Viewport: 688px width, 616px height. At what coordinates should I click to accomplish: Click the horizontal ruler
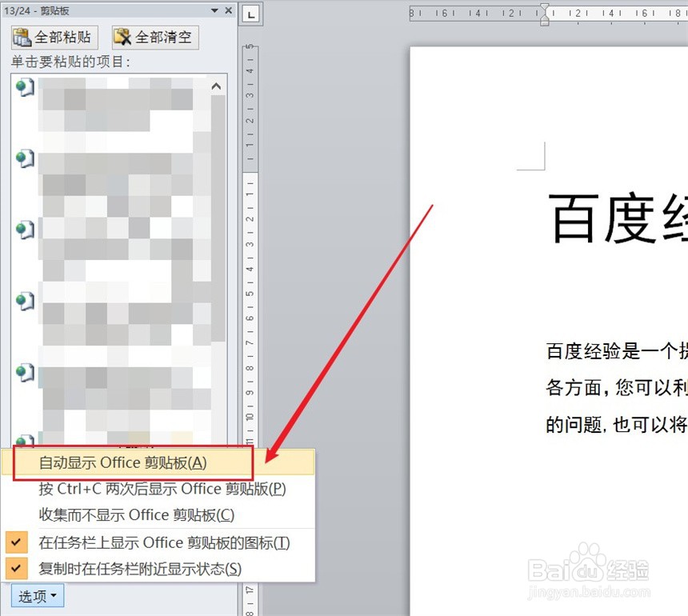[549, 13]
